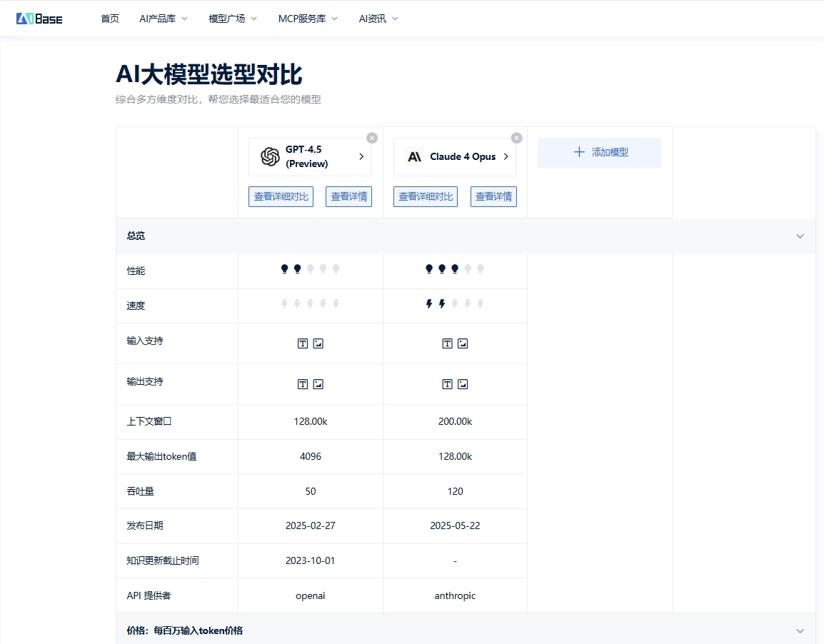Screen dimensions: 824x644
Task: Click image output icon in GPT-4.5 输出支持 row
Action: click(x=318, y=385)
